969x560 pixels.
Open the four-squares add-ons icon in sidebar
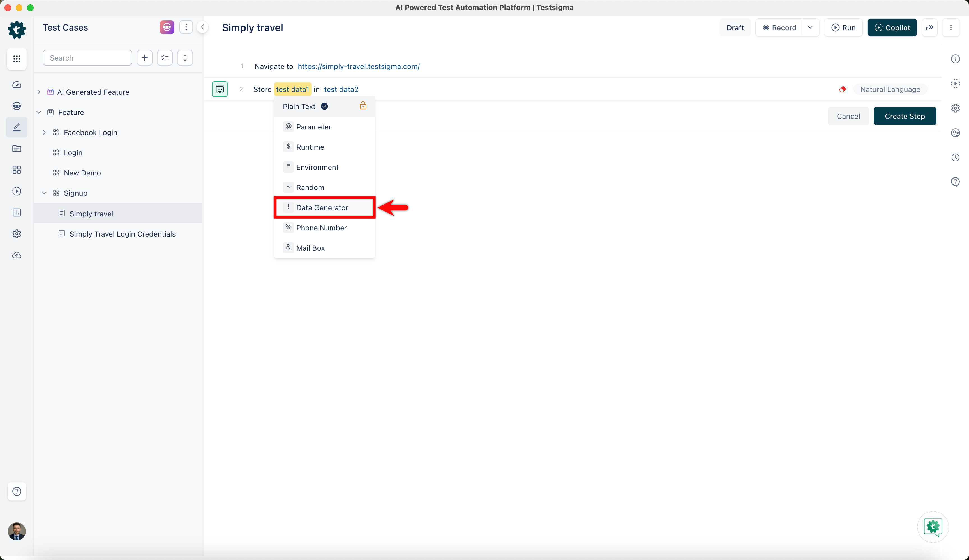coord(17,170)
